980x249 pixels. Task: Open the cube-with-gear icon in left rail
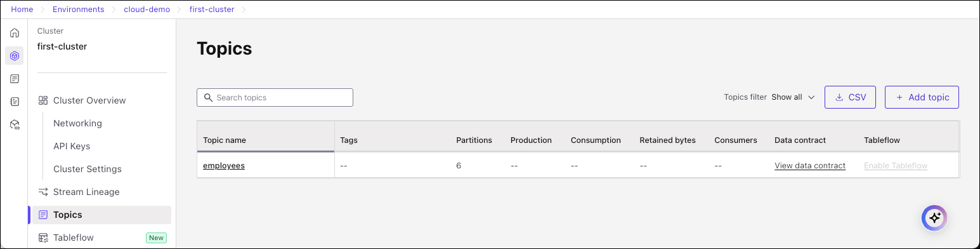(x=15, y=124)
